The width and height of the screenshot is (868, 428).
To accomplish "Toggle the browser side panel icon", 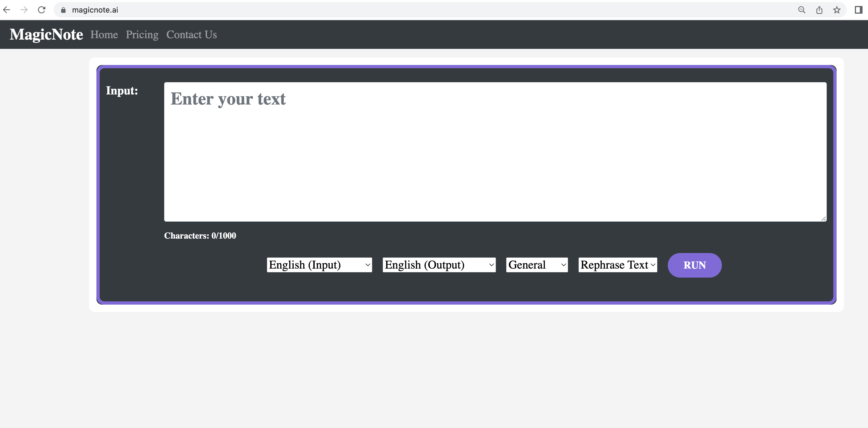I will pos(858,10).
